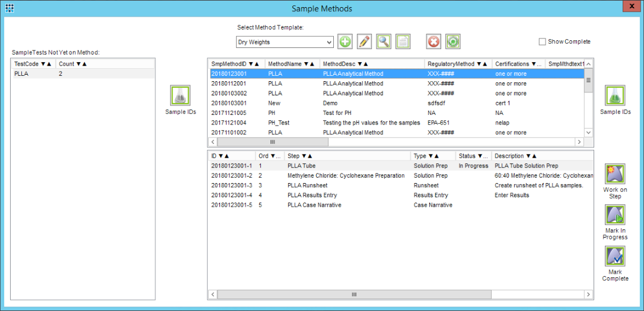Click the document page icon in toolbar

tap(403, 42)
